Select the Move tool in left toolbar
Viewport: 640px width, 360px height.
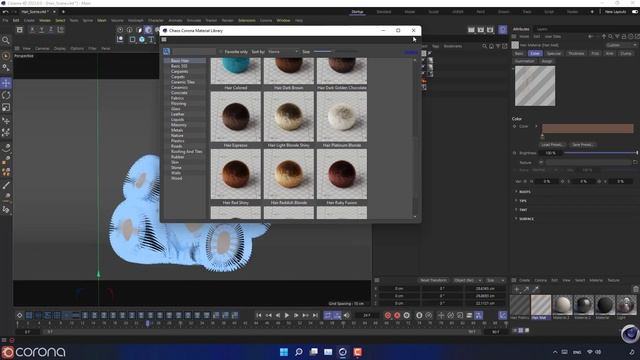tap(6, 83)
